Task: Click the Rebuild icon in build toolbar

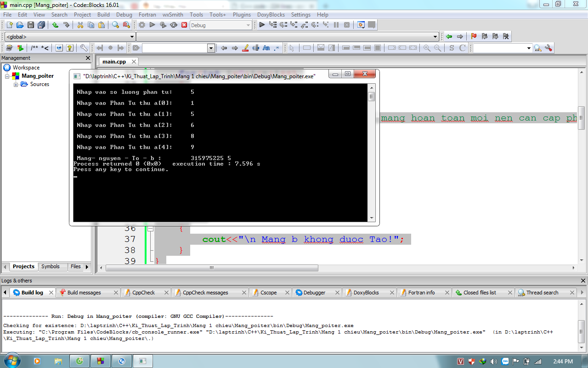Action: point(174,25)
